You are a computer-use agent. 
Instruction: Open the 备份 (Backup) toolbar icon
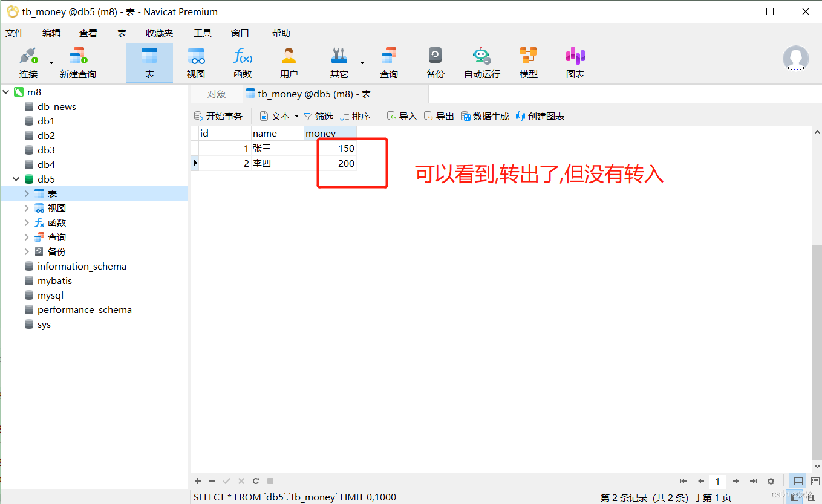(x=435, y=63)
